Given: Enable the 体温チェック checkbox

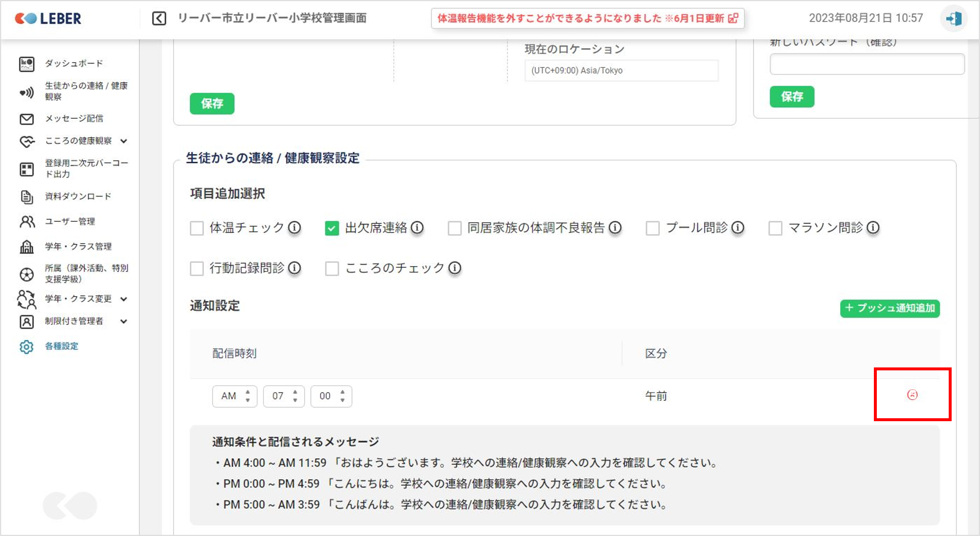Looking at the screenshot, I should point(197,228).
